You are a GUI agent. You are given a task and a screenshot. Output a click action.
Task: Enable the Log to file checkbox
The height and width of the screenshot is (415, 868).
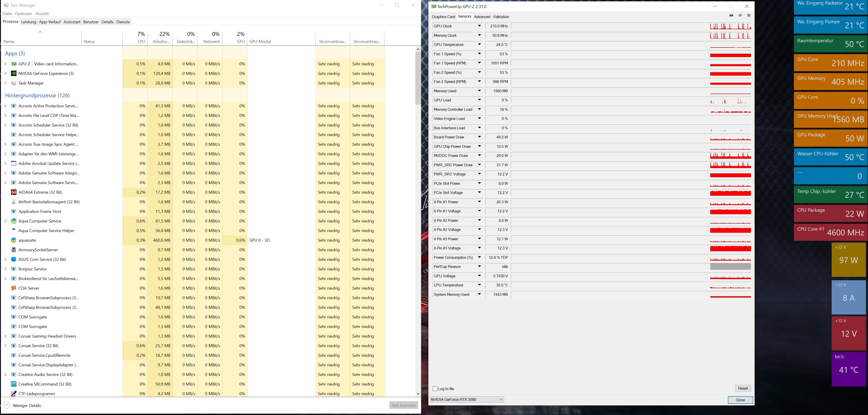435,389
